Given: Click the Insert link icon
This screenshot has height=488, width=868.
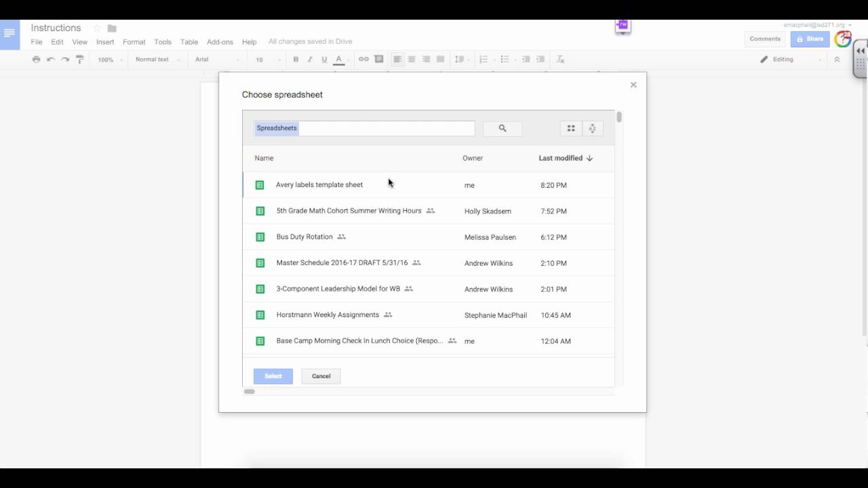Looking at the screenshot, I should 363,60.
